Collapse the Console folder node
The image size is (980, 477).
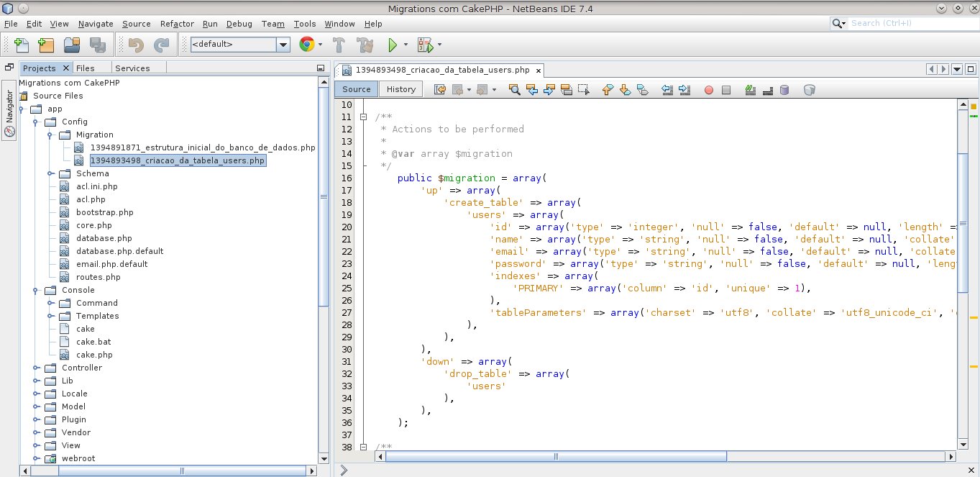pos(37,290)
